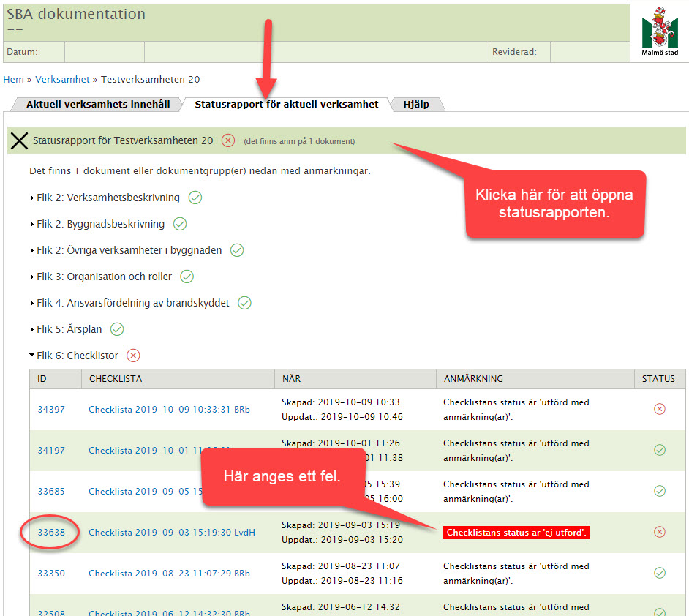Go to Hem breadcrumb link
The height and width of the screenshot is (616, 689).
[x=14, y=80]
